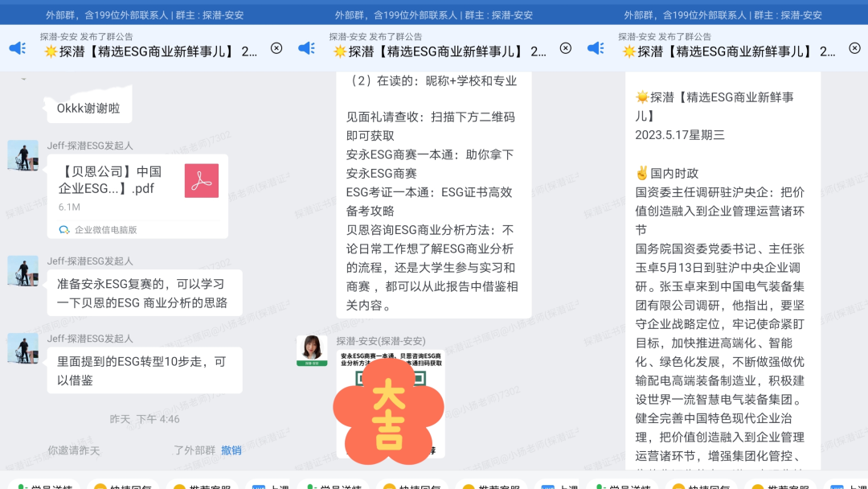Click the 企业微信电脑版 source icon
This screenshot has width=868, height=489.
[x=64, y=229]
